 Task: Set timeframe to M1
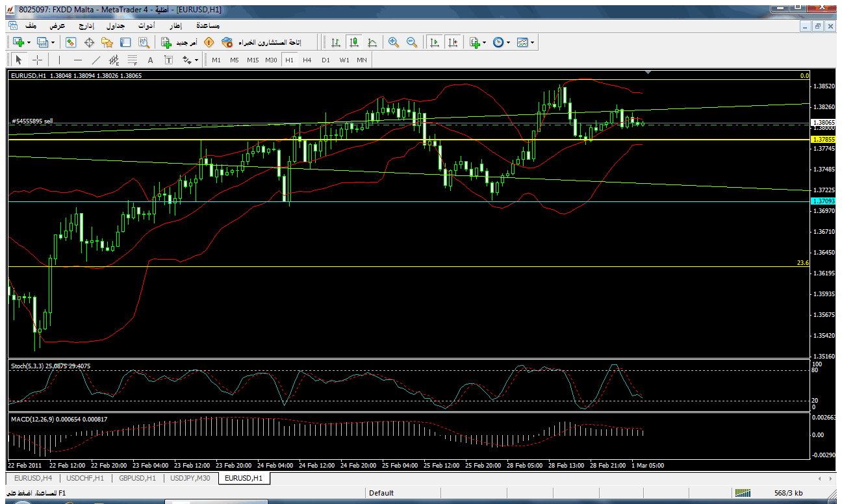pyautogui.click(x=216, y=60)
